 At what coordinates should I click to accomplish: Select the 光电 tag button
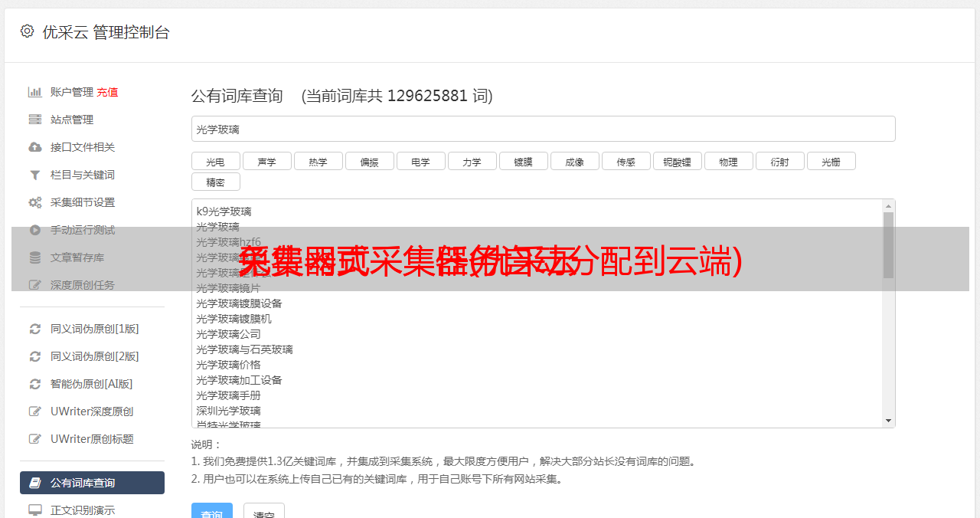(x=215, y=162)
